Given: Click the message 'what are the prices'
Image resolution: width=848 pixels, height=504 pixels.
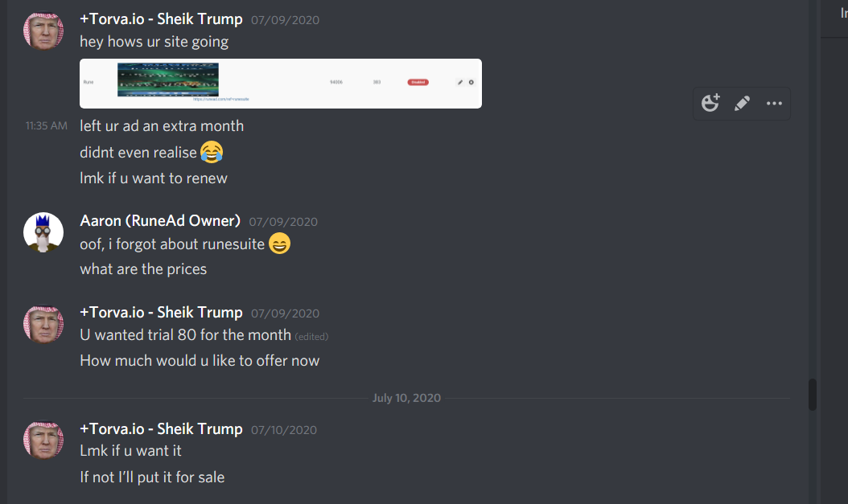Looking at the screenshot, I should click(143, 269).
